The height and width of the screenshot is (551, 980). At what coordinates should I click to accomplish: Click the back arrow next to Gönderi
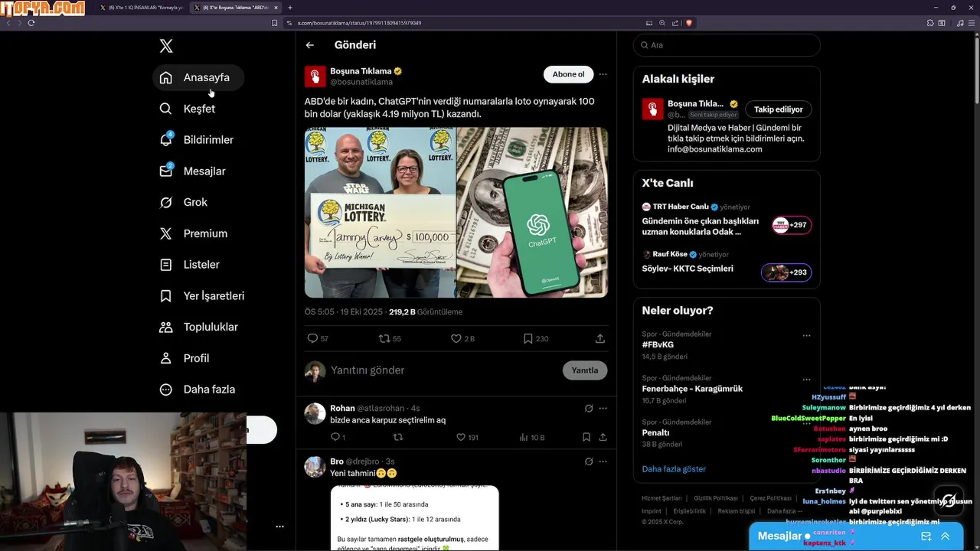310,45
